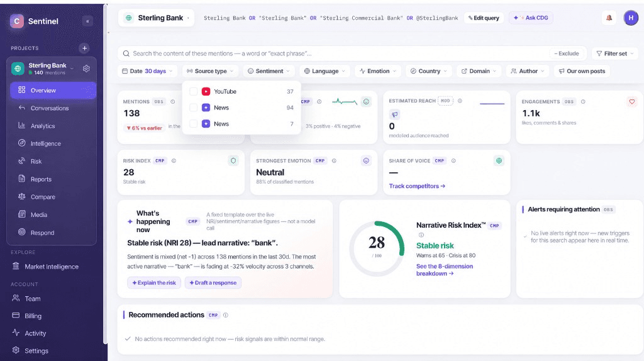Click the info icon under Narrative Risk Index

coord(421,235)
